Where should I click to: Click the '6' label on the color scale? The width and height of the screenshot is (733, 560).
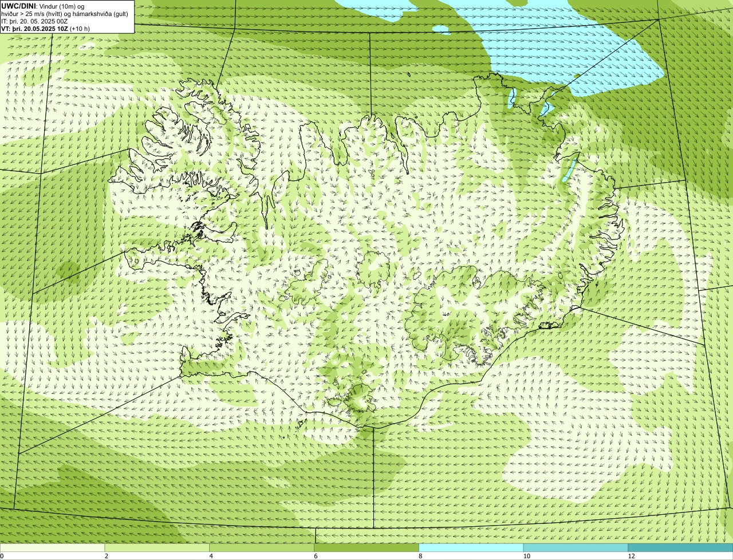tap(316, 556)
